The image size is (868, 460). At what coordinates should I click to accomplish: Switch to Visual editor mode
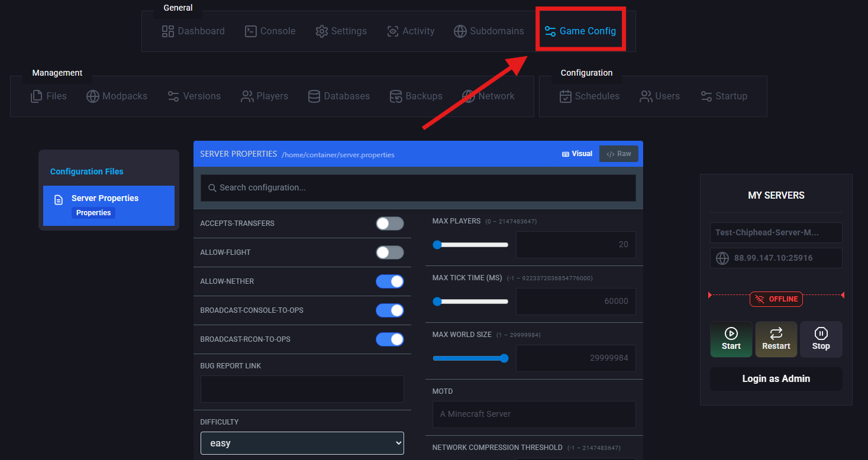[x=577, y=154]
